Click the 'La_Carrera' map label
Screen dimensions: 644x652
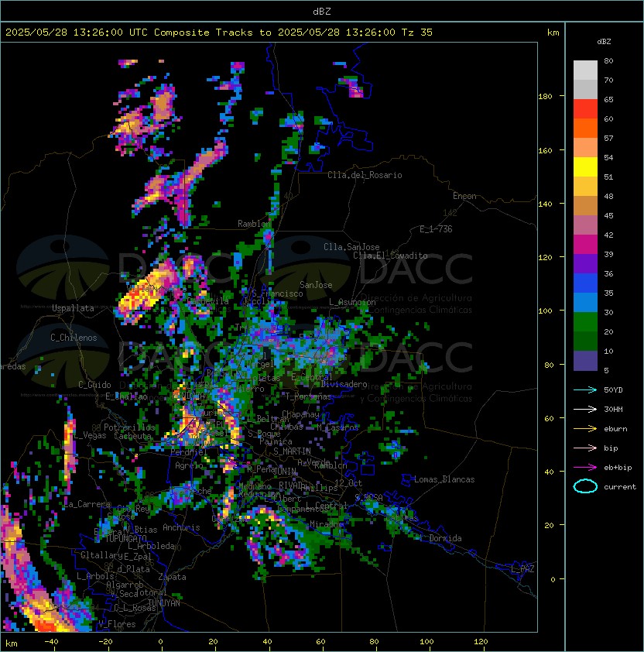tap(87, 504)
